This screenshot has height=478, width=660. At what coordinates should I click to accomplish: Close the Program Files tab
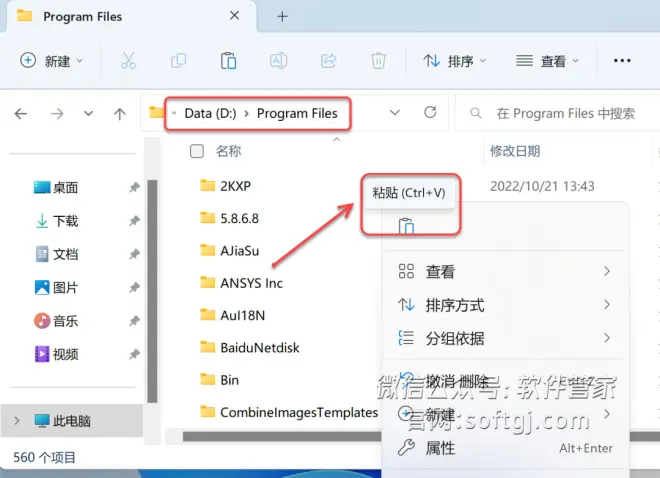(x=234, y=16)
